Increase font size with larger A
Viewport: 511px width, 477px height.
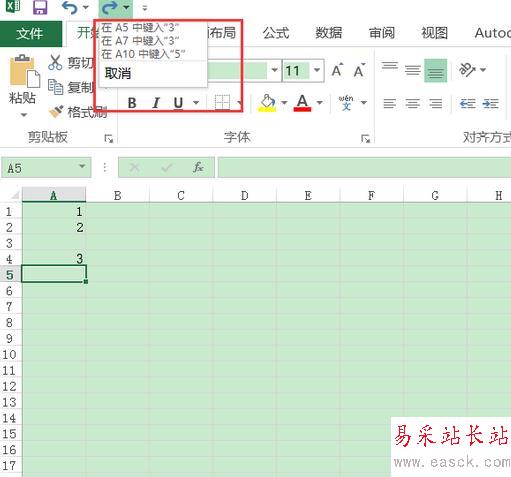337,70
